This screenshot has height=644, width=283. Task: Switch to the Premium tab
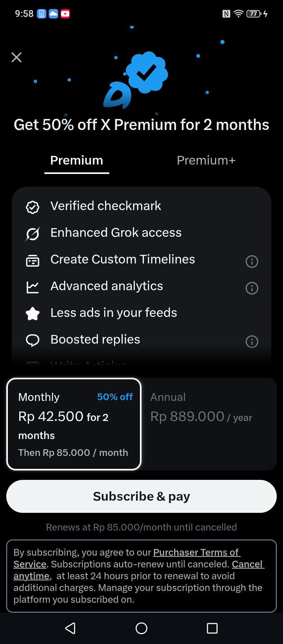pos(77,160)
